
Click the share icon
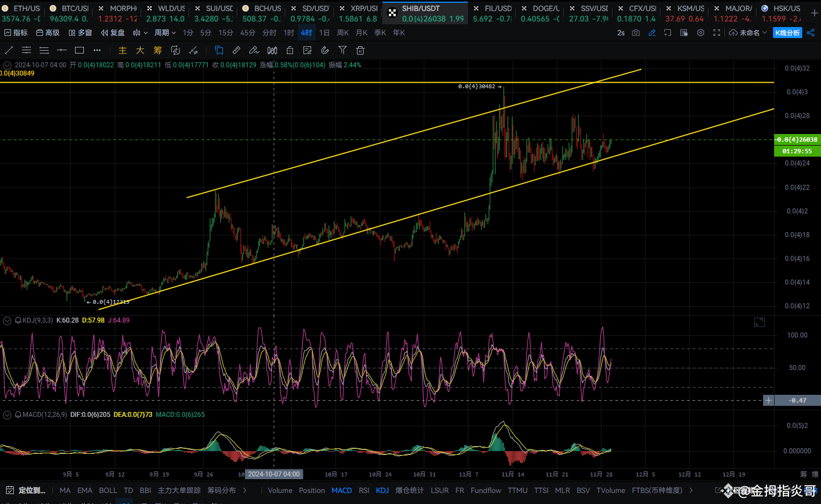pyautogui.click(x=811, y=33)
